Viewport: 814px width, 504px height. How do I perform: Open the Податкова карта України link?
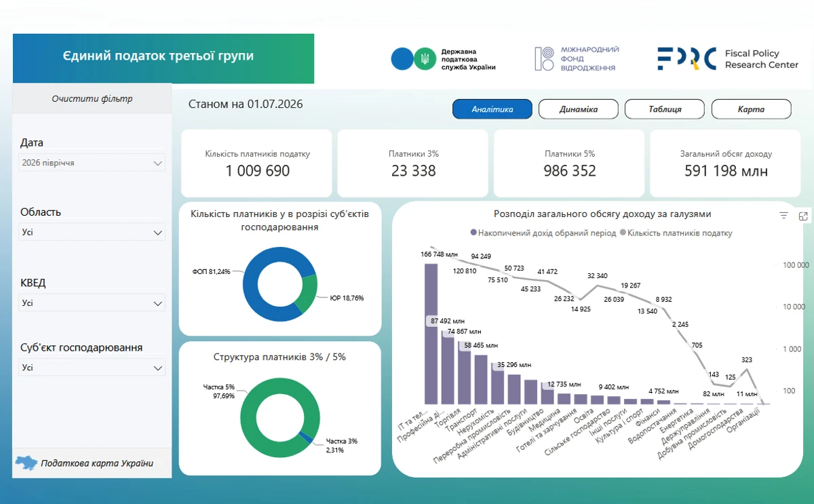click(97, 464)
